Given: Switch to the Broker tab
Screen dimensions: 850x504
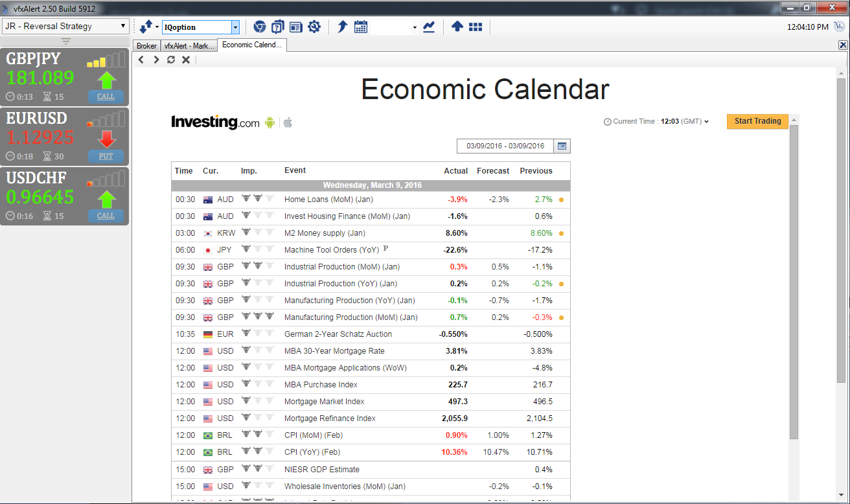Looking at the screenshot, I should (146, 46).
